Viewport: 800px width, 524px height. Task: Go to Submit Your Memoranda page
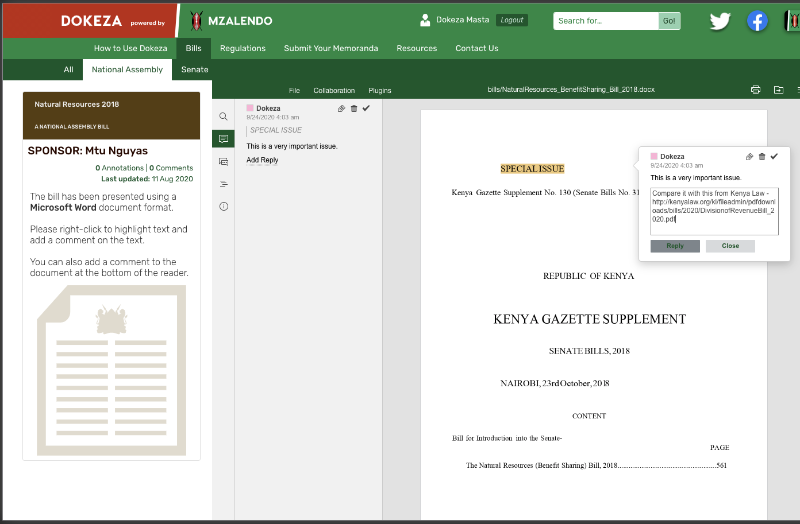click(x=331, y=48)
